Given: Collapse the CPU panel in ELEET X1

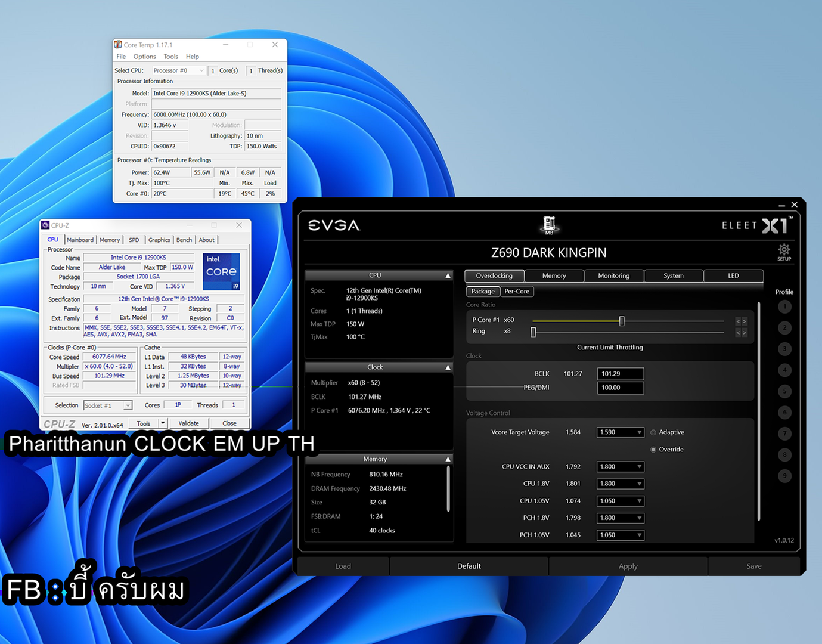Looking at the screenshot, I should (448, 275).
